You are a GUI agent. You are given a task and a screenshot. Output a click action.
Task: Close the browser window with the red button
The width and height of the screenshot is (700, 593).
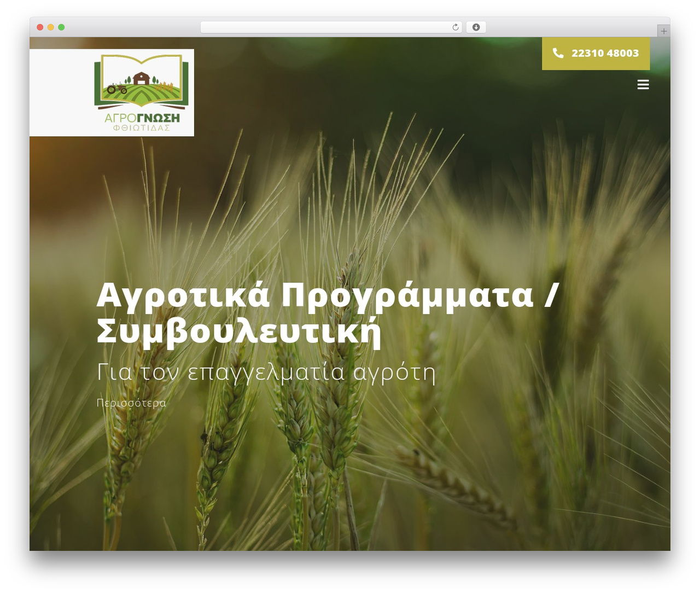(40, 27)
